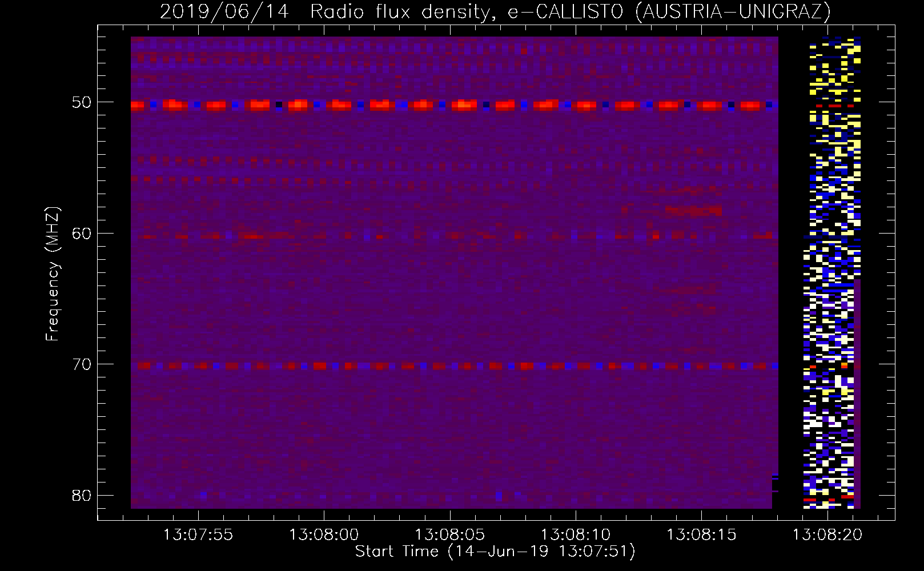The image size is (924, 571).
Task: Click the plot title mentioning e-CALLISTO AUSTRIA-UNIGRAZ
Action: pos(495,11)
